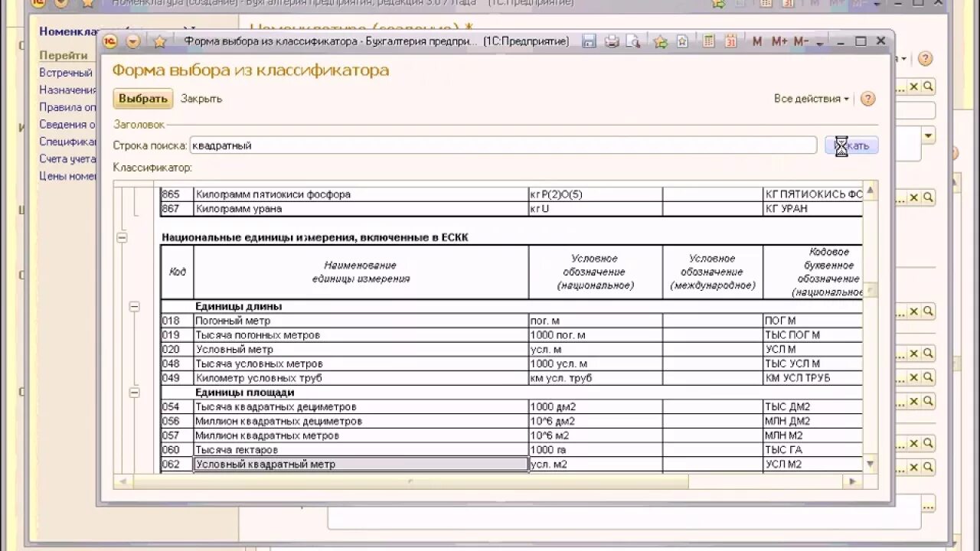The height and width of the screenshot is (551, 980).
Task: Click the help question mark in the dialog
Action: point(867,99)
